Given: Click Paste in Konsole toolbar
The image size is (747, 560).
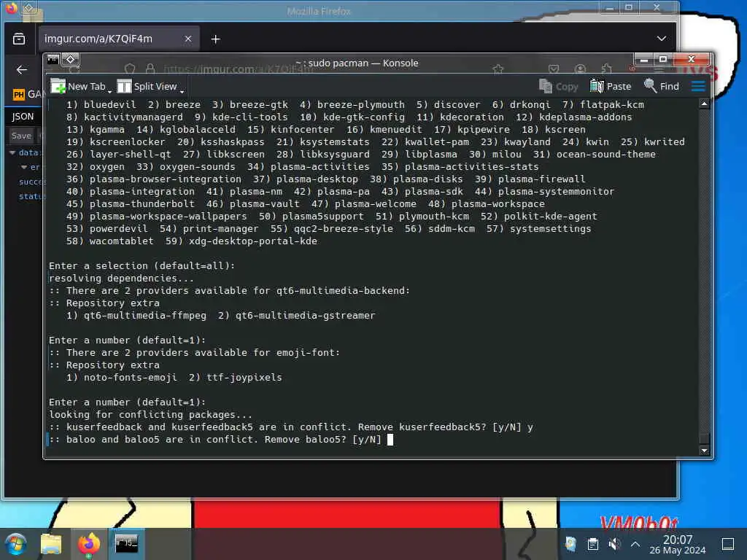Looking at the screenshot, I should [611, 86].
